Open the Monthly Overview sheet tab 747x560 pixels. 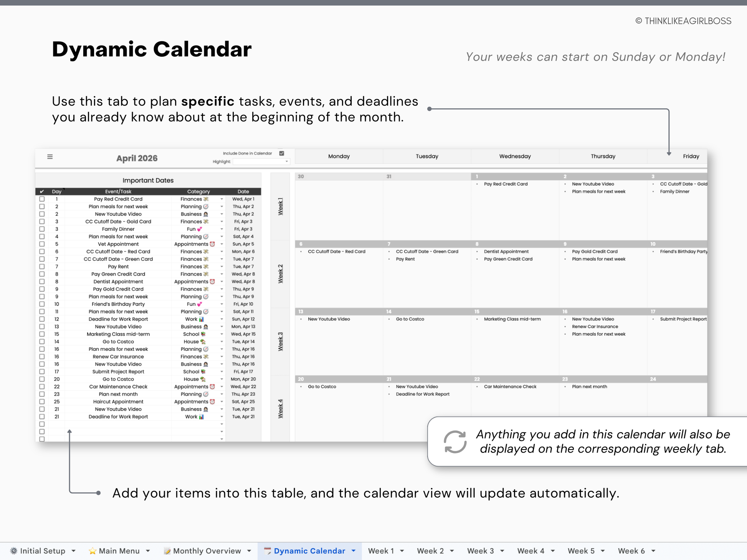(x=207, y=551)
